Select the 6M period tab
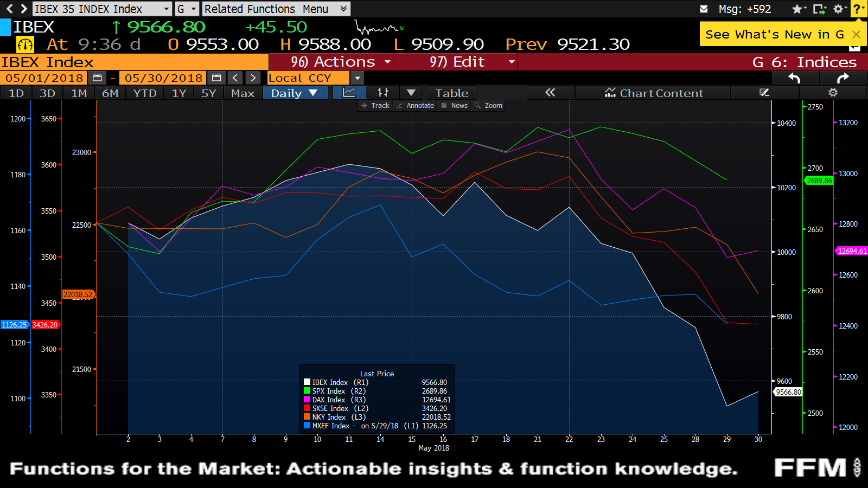Screen dimensions: 868x488 [x=110, y=93]
